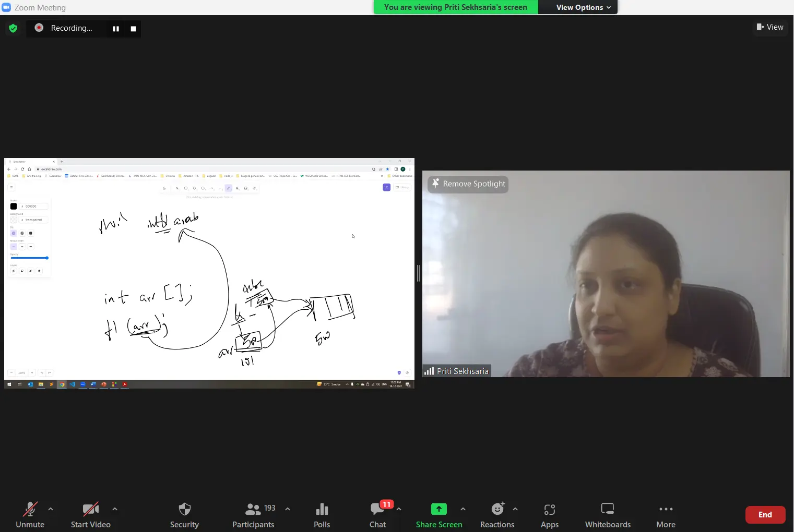Open the Participants panel

pos(253,514)
